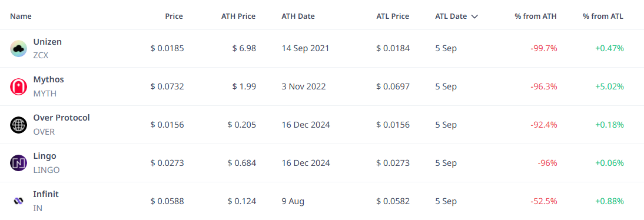Sort by ATH Price column header

pos(238,16)
